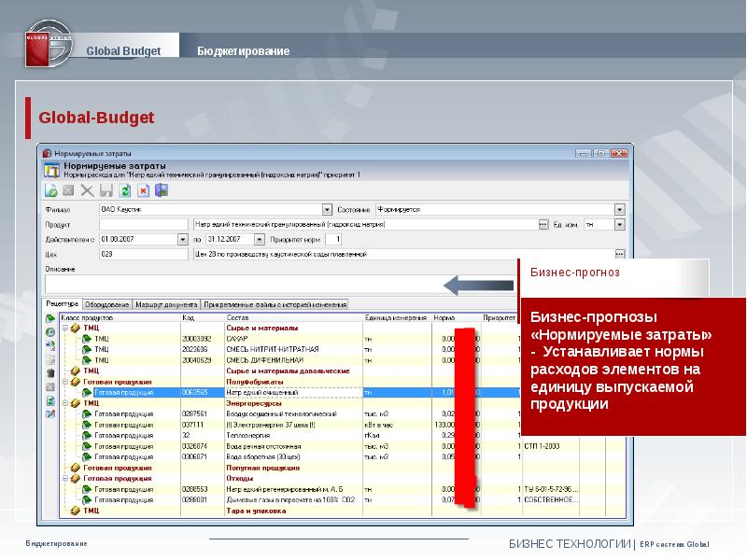Open the start date 01.08.2007 calendar dropdown
747x560 pixels.
pos(182,239)
